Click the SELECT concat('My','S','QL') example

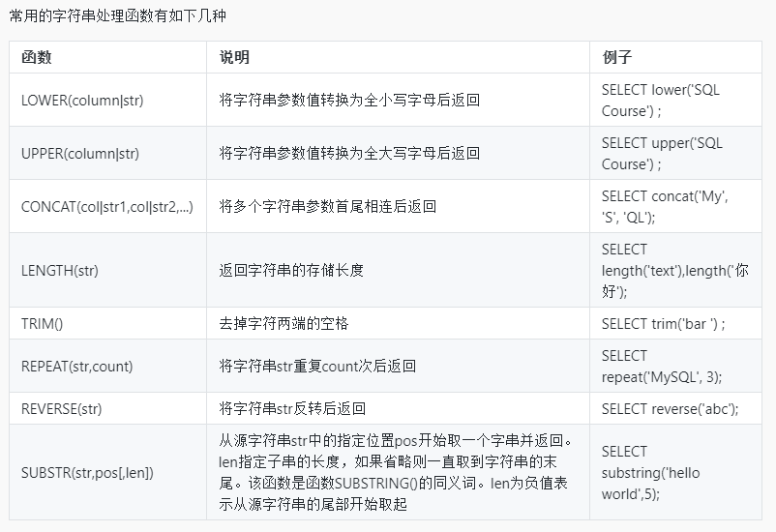[665, 206]
